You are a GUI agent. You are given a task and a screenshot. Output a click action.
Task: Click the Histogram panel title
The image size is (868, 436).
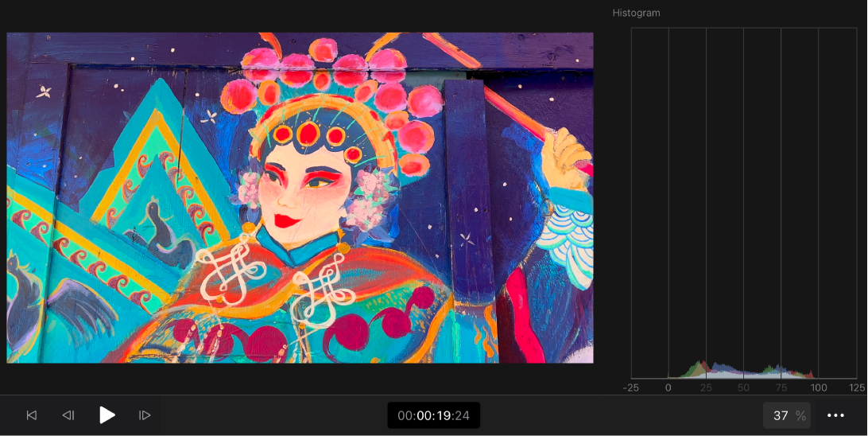[x=636, y=13]
